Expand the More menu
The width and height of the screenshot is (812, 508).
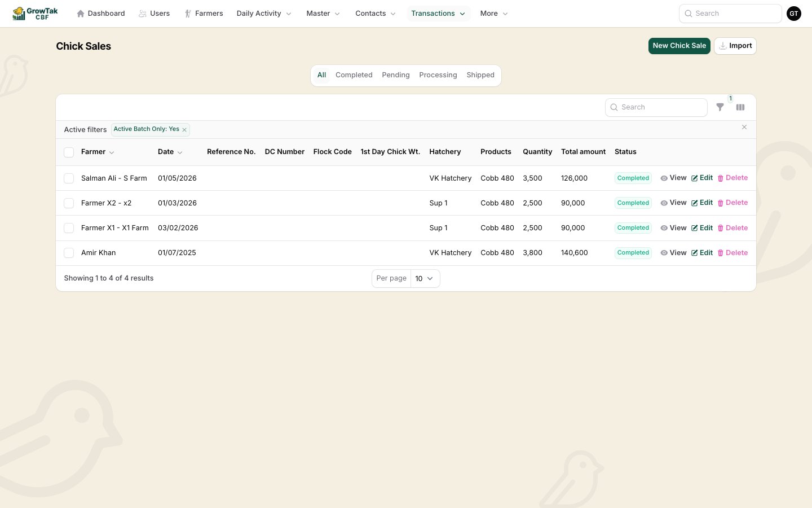click(x=494, y=14)
